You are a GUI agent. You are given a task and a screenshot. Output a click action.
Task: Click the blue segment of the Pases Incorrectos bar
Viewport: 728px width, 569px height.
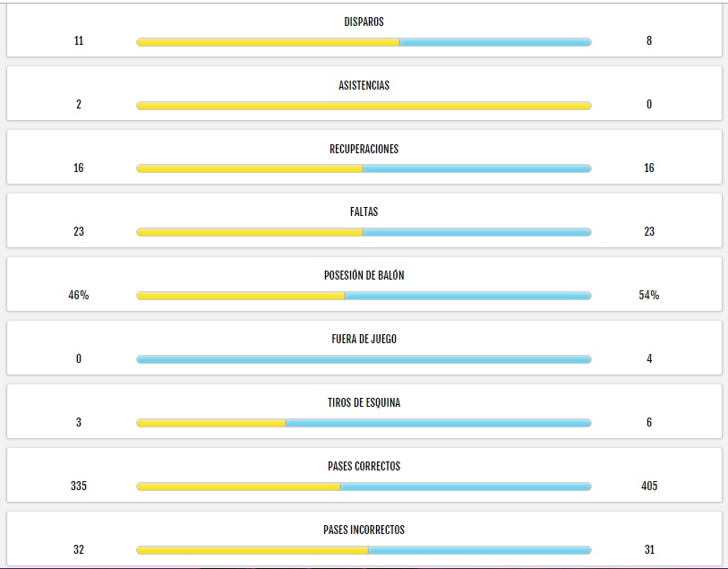click(480, 550)
